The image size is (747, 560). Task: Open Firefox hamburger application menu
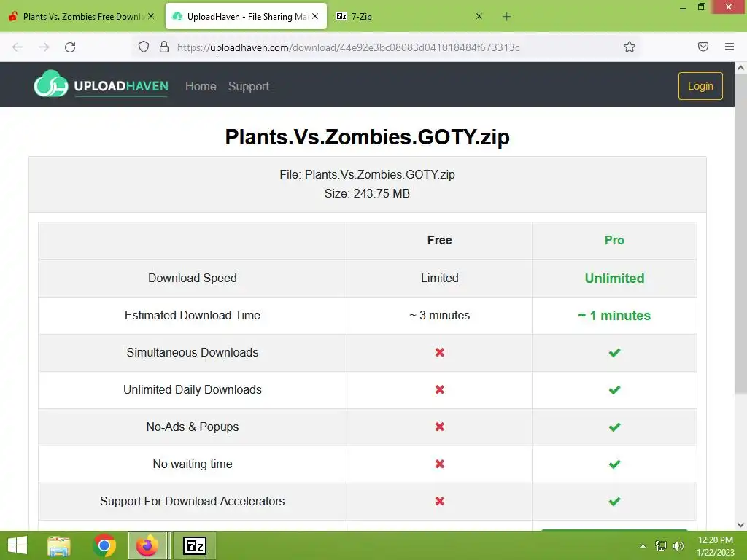729,47
